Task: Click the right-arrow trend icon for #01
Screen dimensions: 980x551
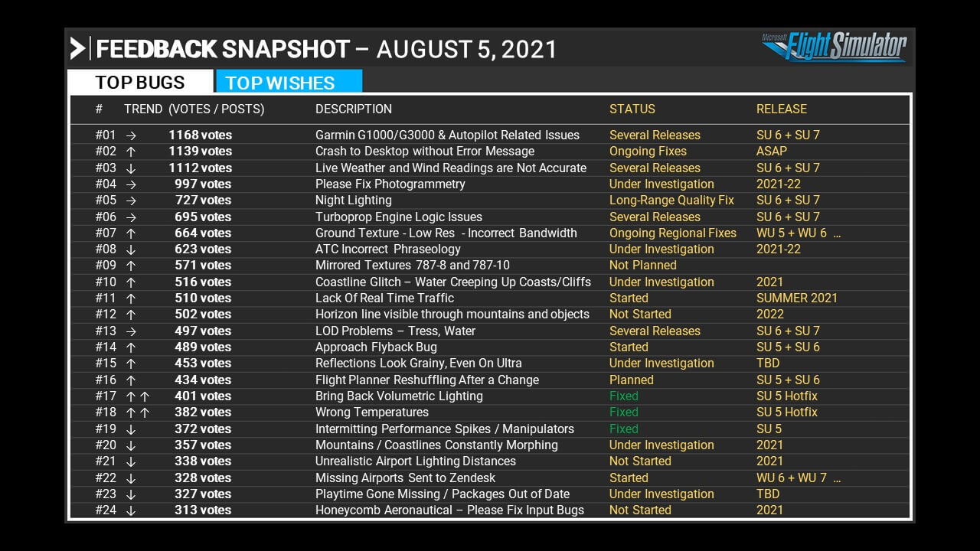Action: click(x=131, y=135)
